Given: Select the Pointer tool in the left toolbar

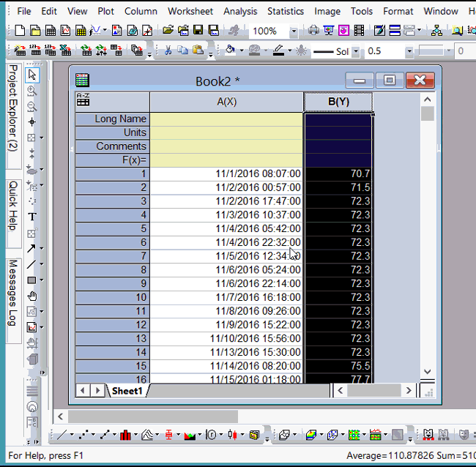Looking at the screenshot, I should point(32,75).
